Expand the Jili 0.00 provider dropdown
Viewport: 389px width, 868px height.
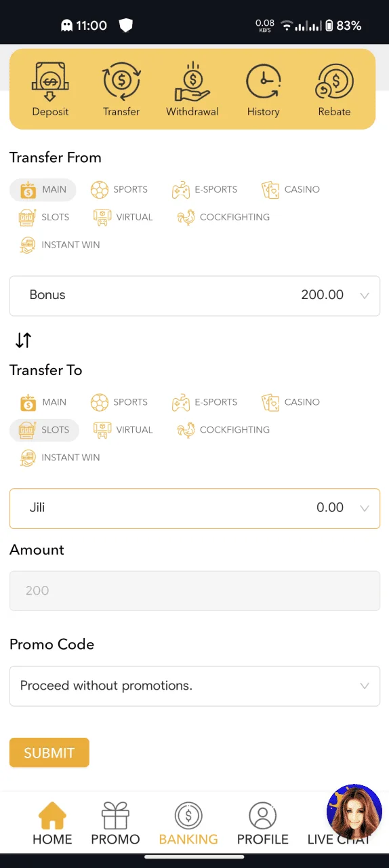(194, 508)
